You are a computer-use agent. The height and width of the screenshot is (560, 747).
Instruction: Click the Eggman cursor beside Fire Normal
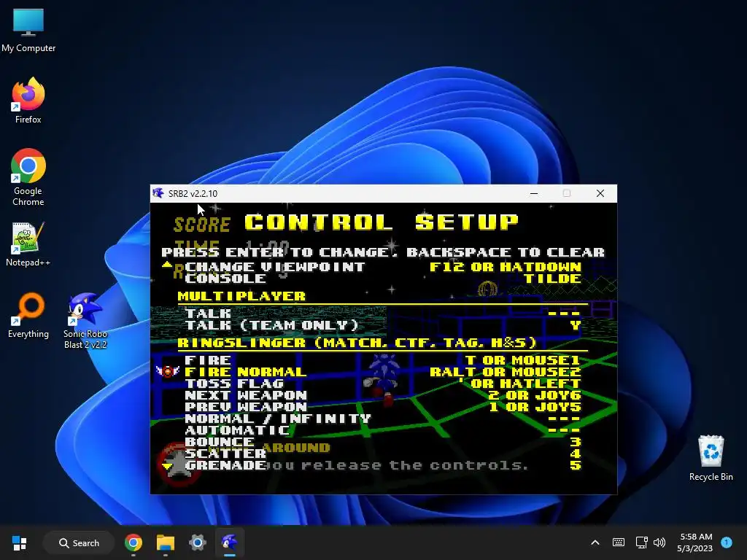[168, 371]
